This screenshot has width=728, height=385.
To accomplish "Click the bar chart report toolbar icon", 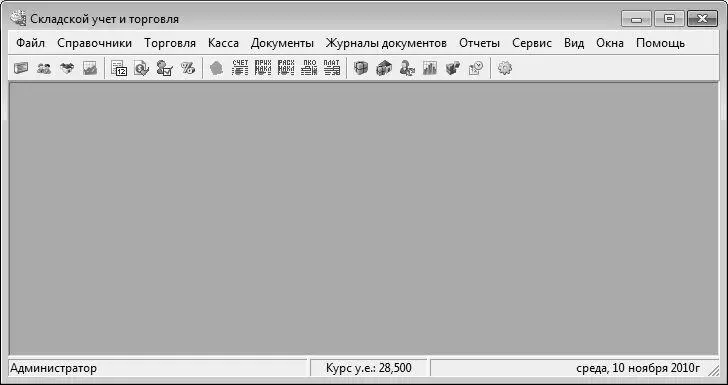I will pos(430,69).
